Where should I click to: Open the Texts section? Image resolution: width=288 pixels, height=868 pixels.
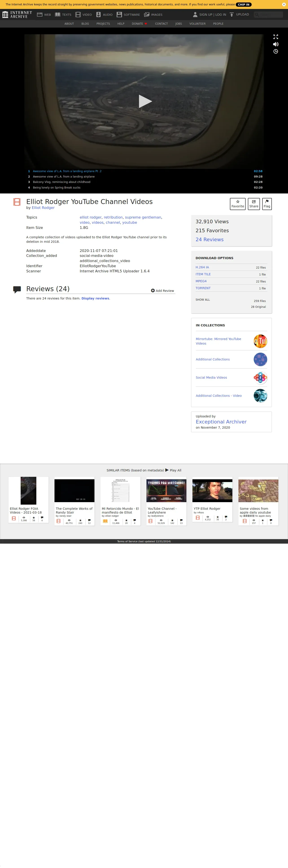point(63,15)
